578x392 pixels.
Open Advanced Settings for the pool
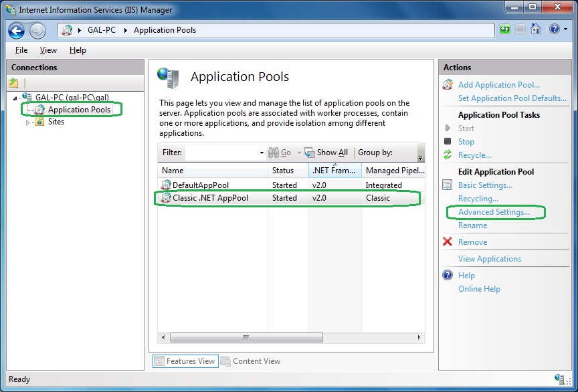(494, 212)
